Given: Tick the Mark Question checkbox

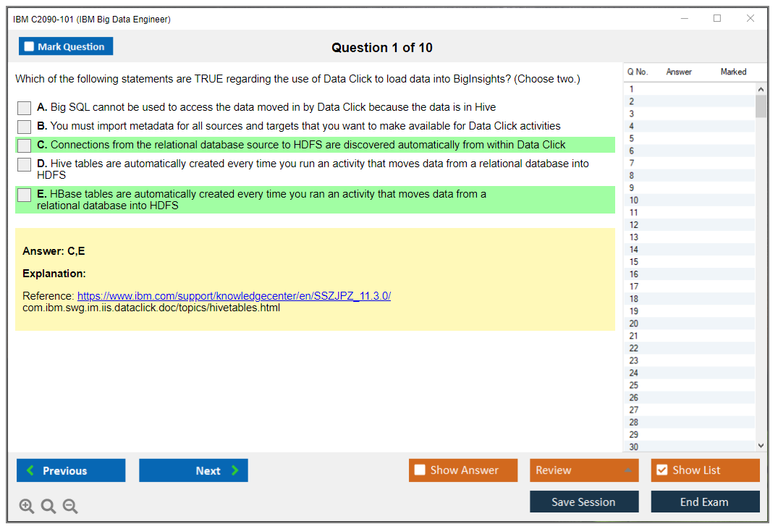Looking at the screenshot, I should [x=29, y=46].
